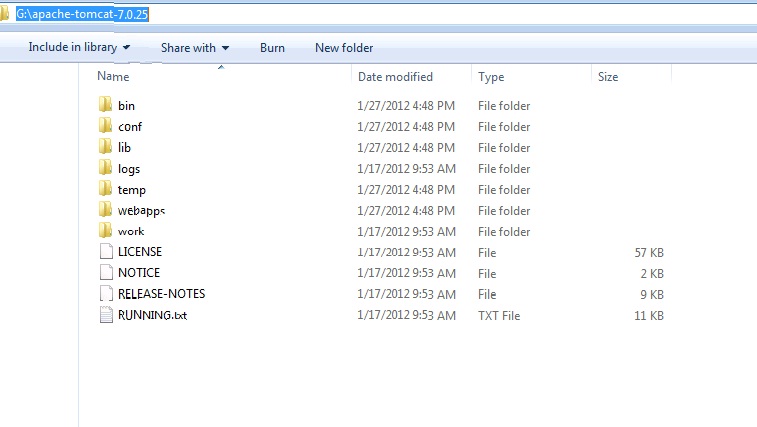Sort by Type column header

[x=491, y=77]
